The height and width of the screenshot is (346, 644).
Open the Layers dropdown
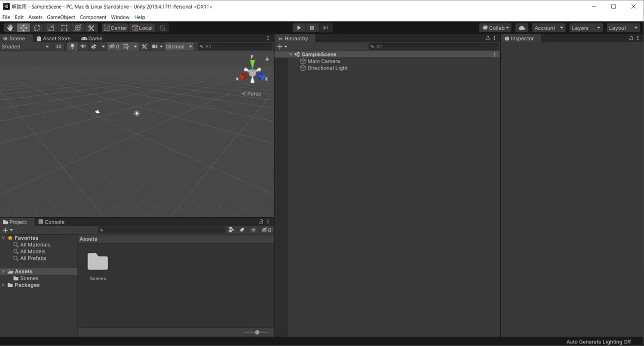coord(586,28)
